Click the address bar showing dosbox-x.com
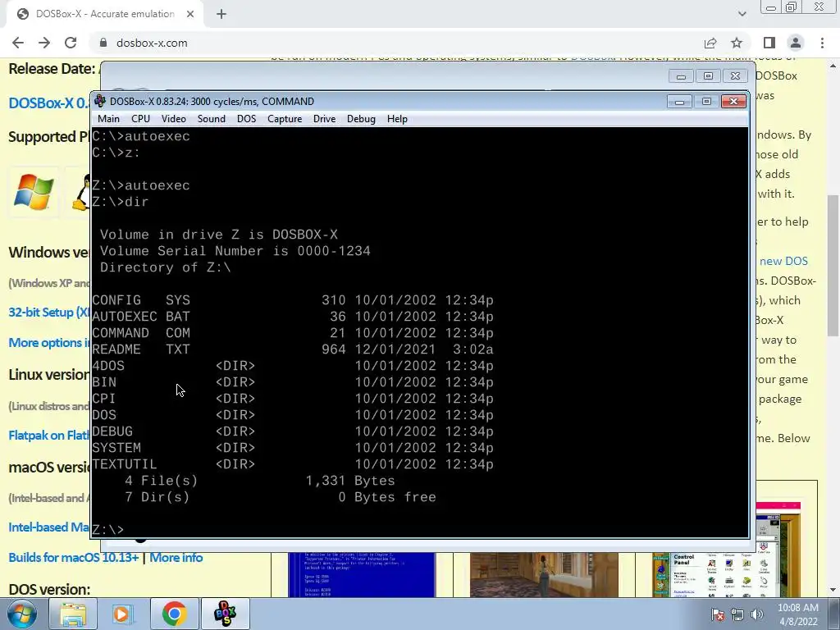This screenshot has width=840, height=630. [x=396, y=43]
